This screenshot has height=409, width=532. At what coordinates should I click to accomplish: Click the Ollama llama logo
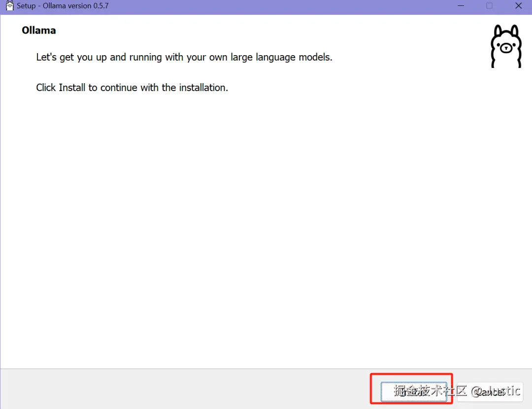click(x=506, y=46)
